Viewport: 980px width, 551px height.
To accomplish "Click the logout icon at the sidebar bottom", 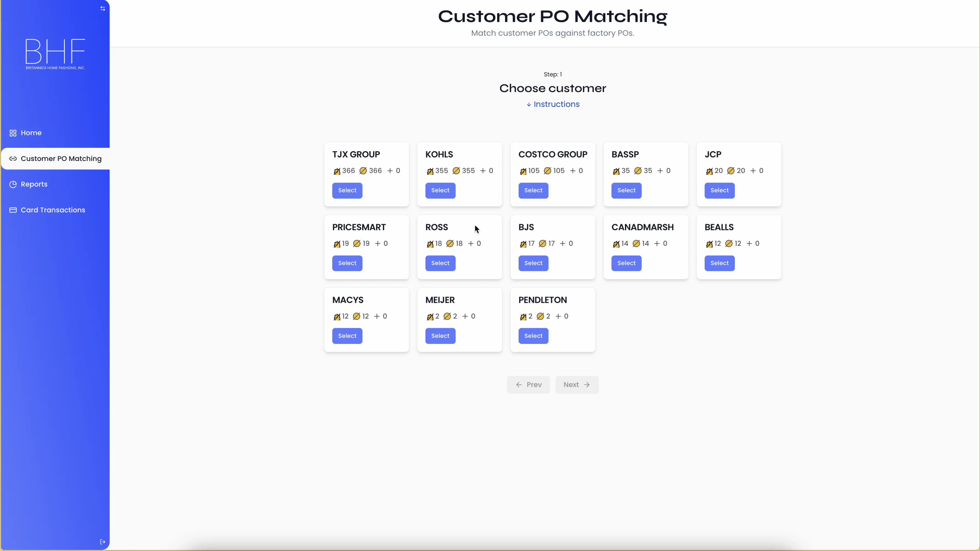I will pos(103,542).
